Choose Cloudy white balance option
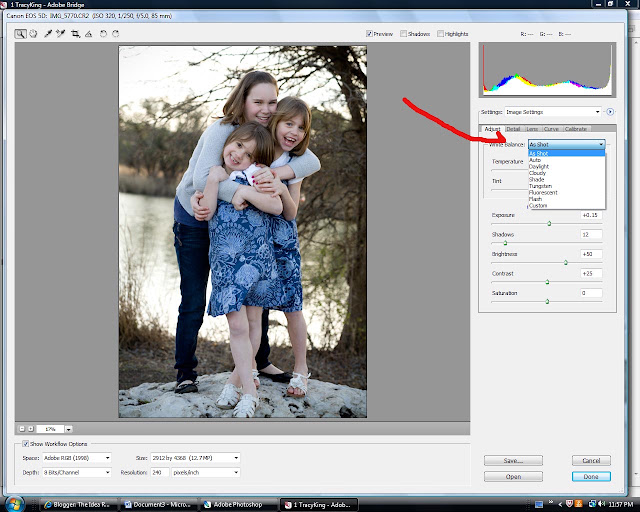Viewport: 640px width, 512px height. pos(567,173)
